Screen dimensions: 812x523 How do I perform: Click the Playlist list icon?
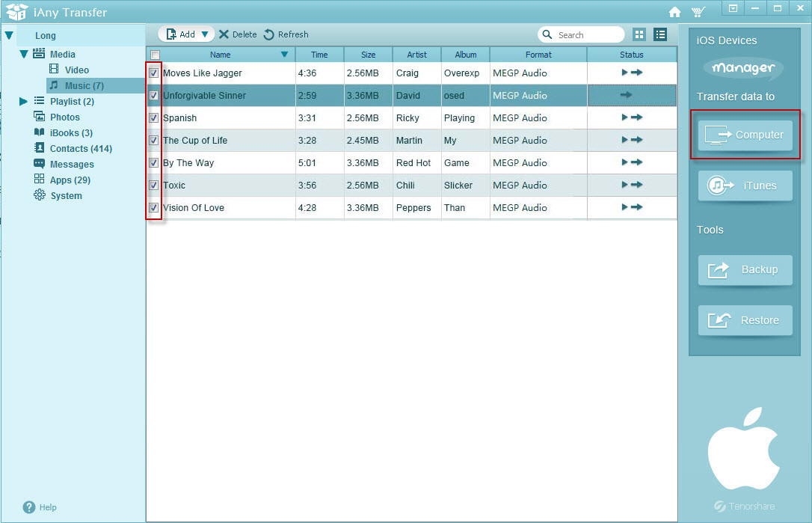click(x=39, y=100)
